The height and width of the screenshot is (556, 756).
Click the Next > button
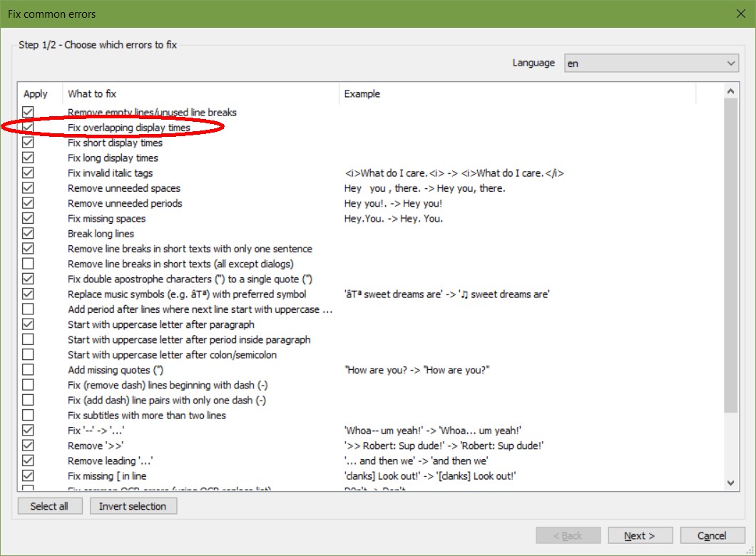pyautogui.click(x=640, y=536)
